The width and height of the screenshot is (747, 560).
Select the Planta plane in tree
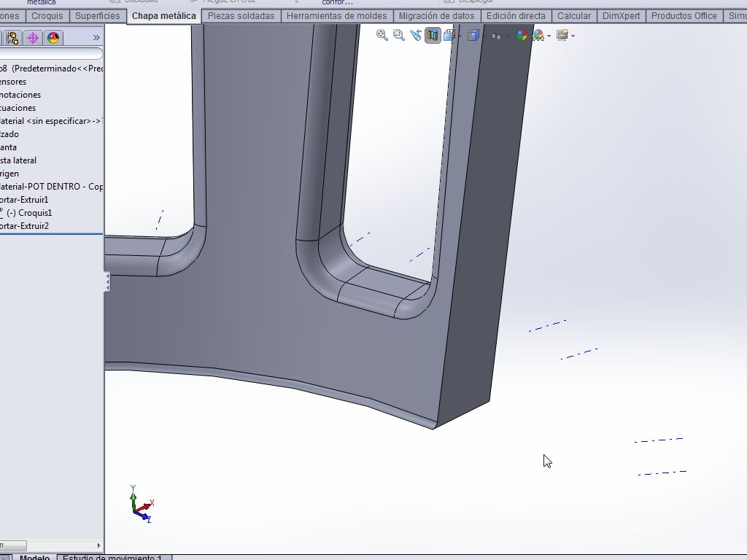(x=9, y=147)
